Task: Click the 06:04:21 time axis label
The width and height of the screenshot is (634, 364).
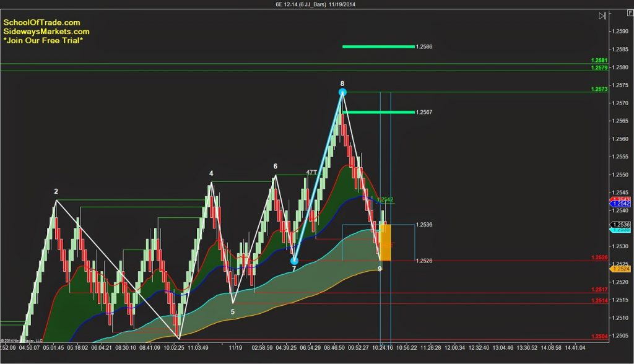Action: pos(102,347)
